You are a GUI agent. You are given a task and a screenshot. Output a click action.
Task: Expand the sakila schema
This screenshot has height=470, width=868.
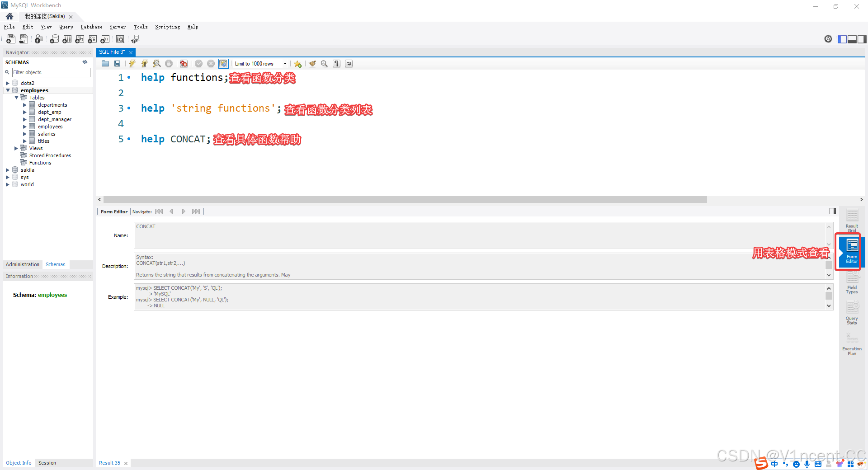[x=8, y=170]
